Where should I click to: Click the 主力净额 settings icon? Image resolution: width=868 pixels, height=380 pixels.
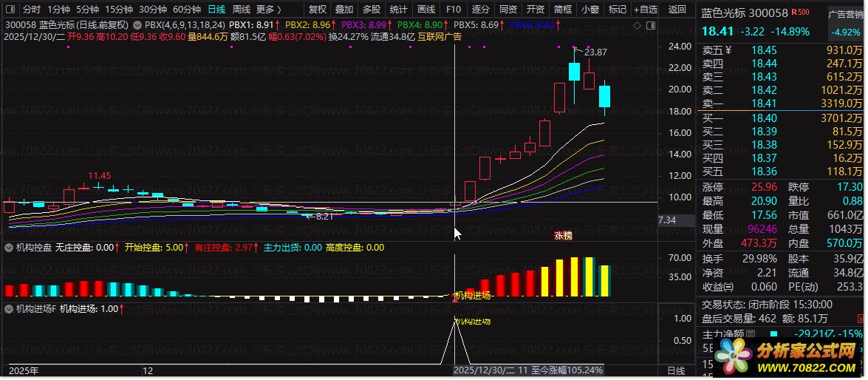[x=751, y=333]
